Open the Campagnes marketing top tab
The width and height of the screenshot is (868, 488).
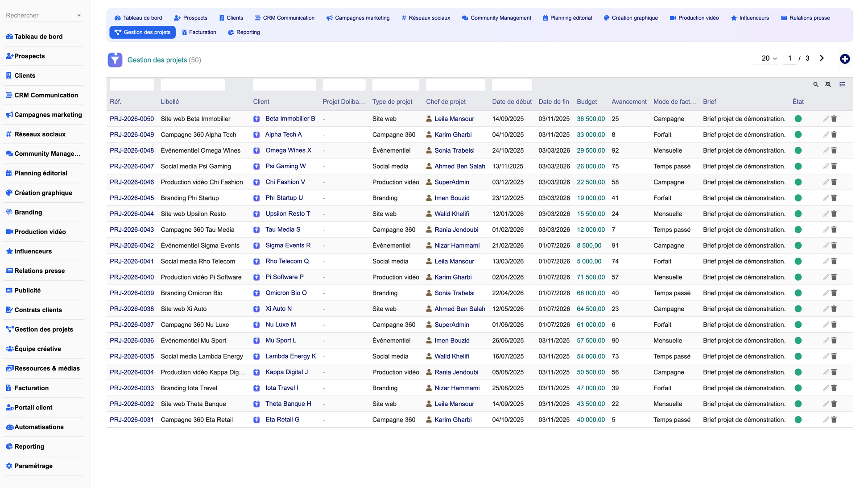[x=358, y=18]
